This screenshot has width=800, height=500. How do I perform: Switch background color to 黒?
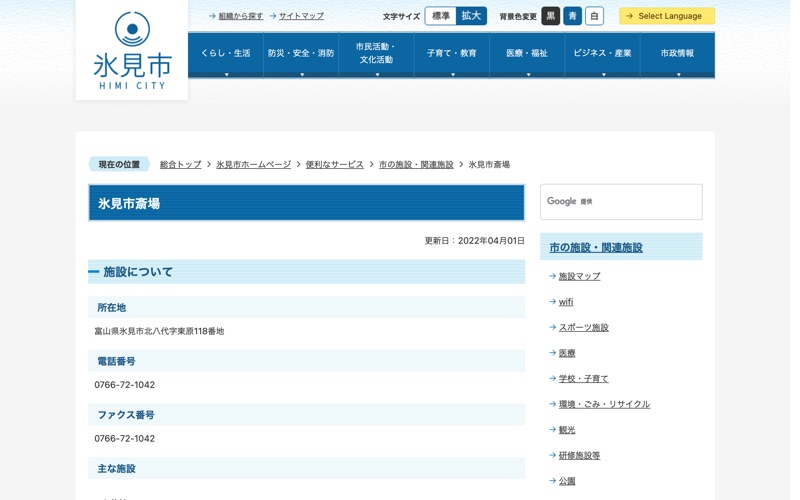[551, 16]
